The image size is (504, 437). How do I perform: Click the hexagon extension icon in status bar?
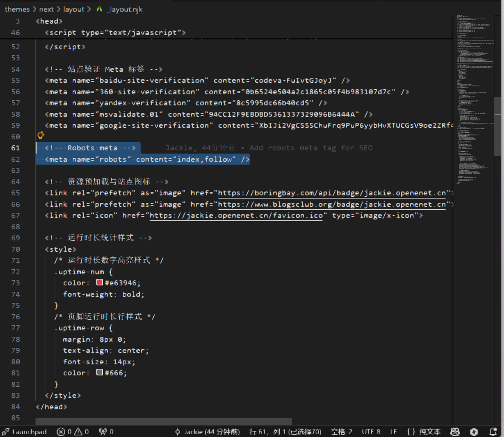pos(474,432)
